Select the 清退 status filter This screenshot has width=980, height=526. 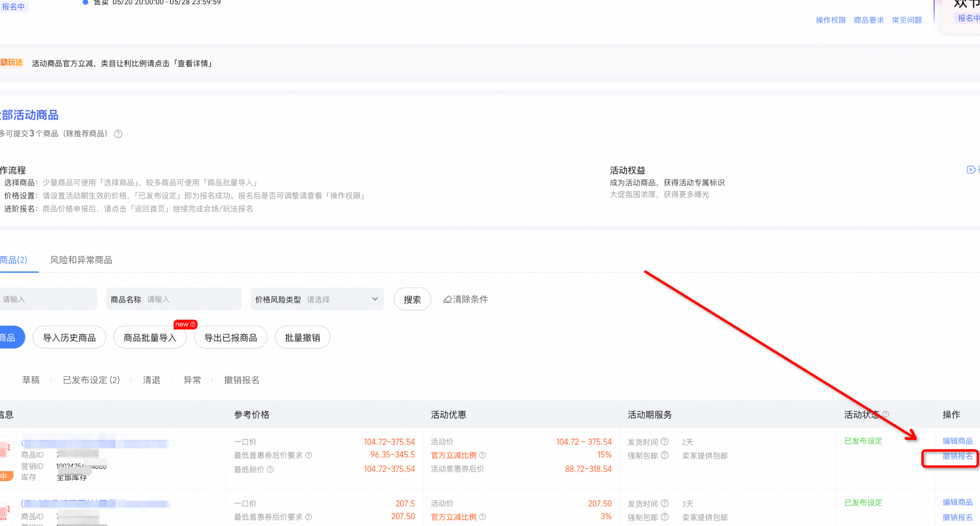pos(152,380)
